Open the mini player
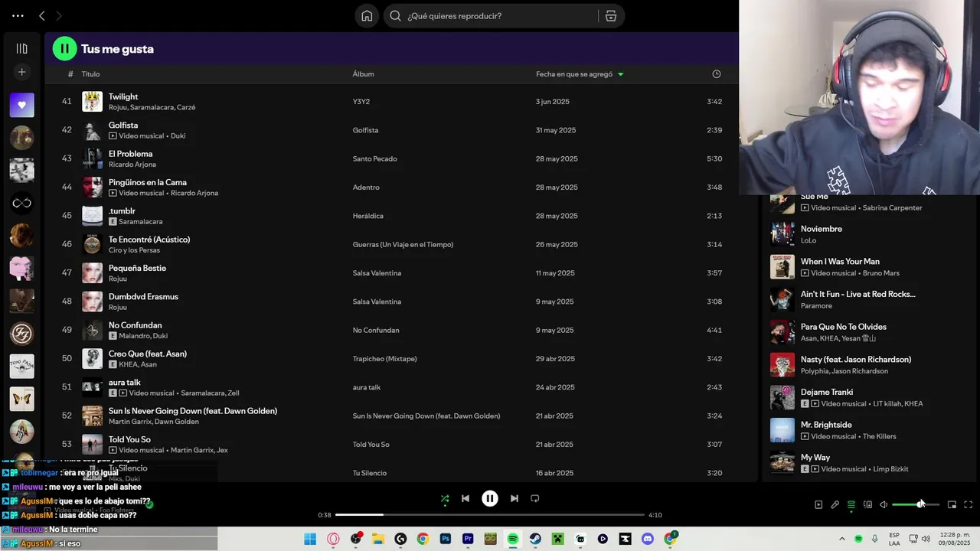This screenshot has height=551, width=980. point(952,504)
